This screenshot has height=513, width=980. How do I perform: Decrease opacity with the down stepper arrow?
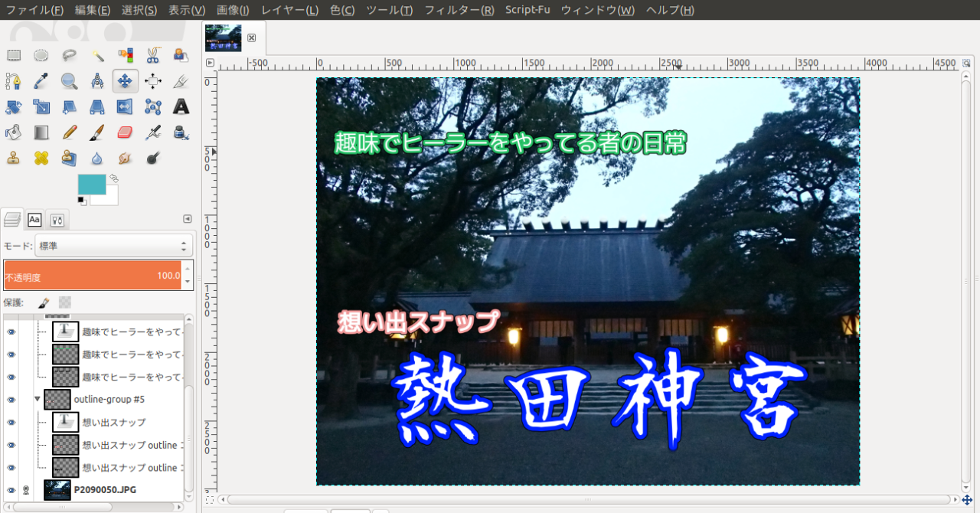point(188,282)
